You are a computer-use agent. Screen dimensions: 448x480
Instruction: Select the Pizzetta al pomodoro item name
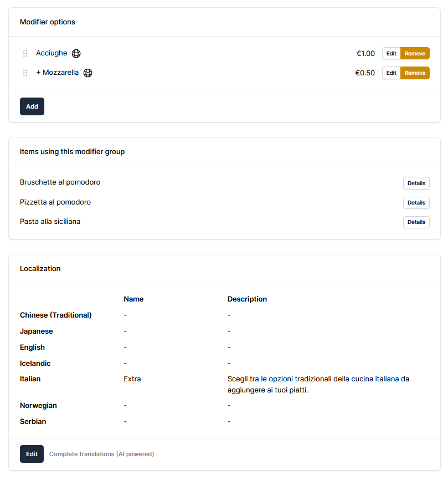[x=55, y=202]
